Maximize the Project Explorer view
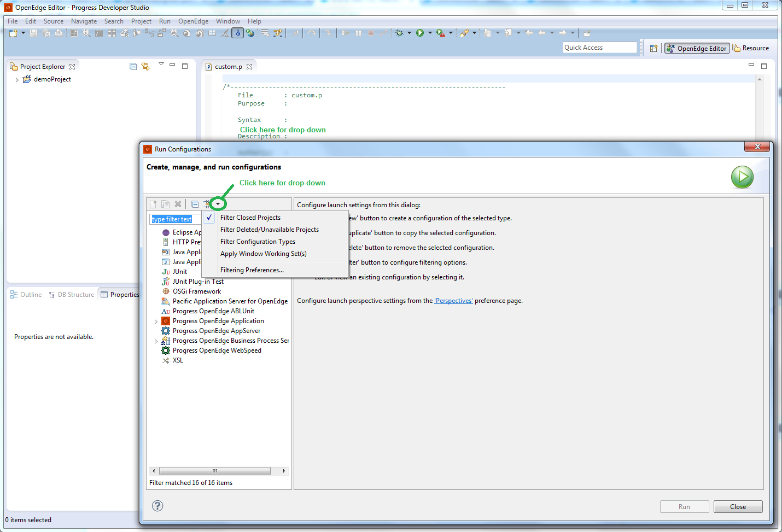 185,66
